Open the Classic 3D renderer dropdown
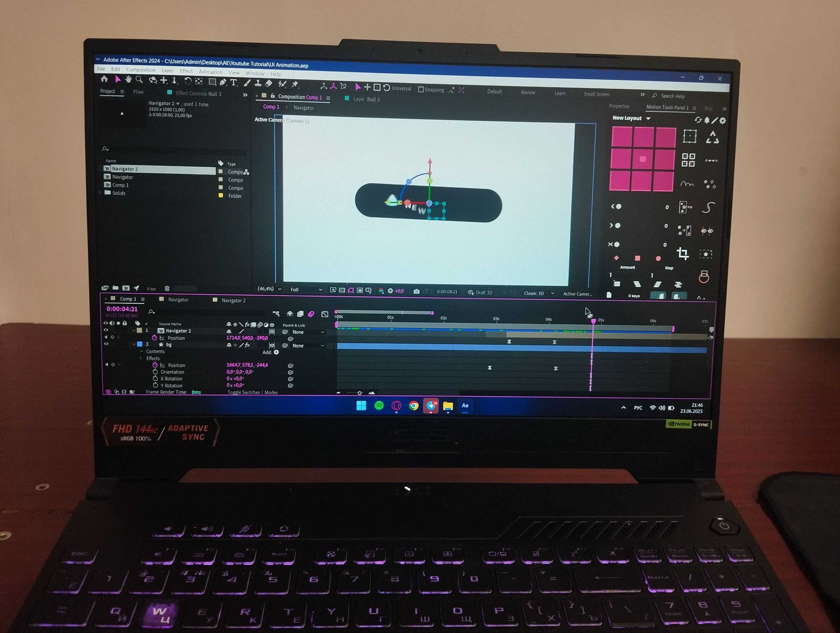Image resolution: width=840 pixels, height=633 pixels. coord(538,293)
